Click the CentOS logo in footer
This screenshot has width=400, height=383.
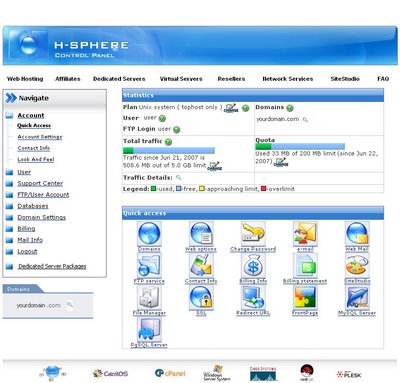point(110,373)
